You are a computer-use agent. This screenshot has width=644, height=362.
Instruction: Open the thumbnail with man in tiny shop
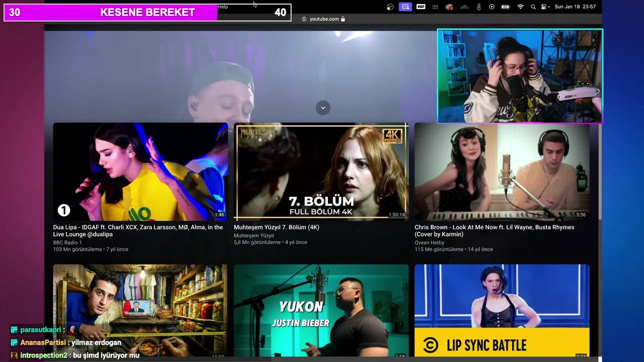point(140,311)
